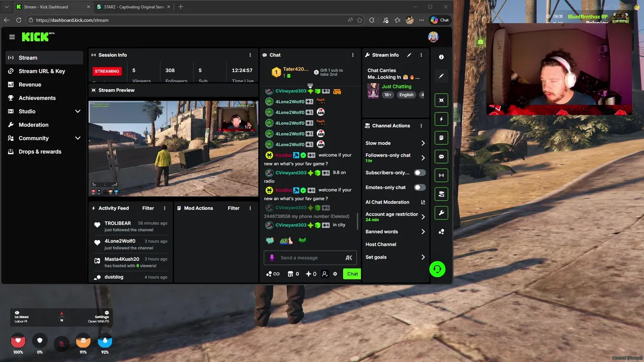Open Chat panel three-dot menu
This screenshot has height=362, width=644.
(x=353, y=55)
